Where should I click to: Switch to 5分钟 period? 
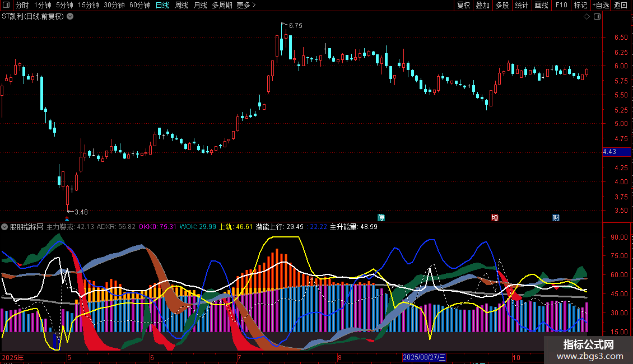coord(64,5)
